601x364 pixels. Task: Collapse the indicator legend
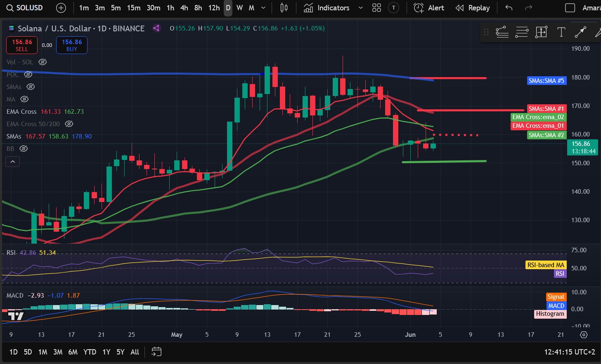click(x=13, y=162)
